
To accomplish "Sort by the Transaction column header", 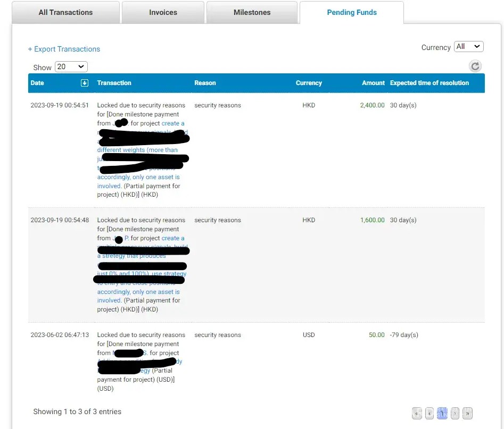I will click(114, 83).
